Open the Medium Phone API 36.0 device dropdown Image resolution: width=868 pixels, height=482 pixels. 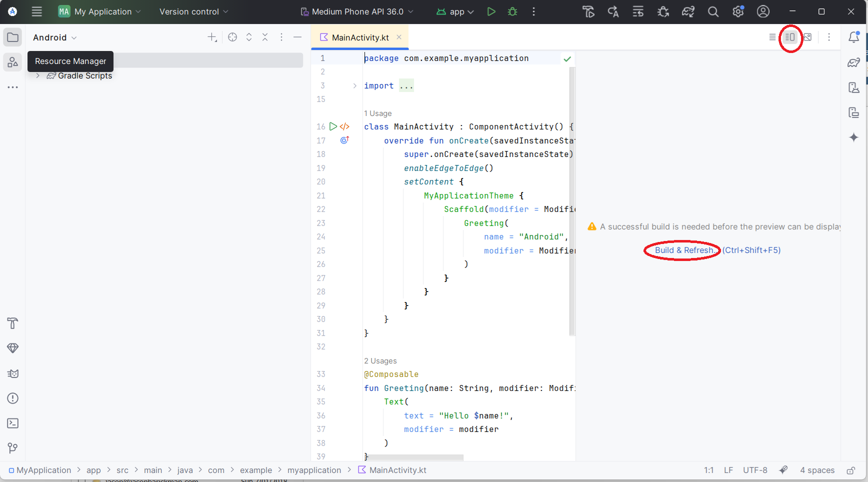(x=357, y=11)
